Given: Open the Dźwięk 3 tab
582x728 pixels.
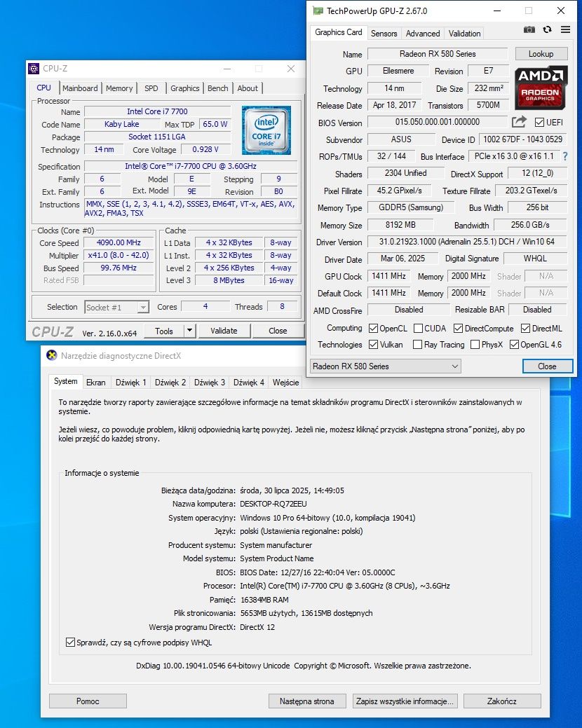Looking at the screenshot, I should (210, 382).
